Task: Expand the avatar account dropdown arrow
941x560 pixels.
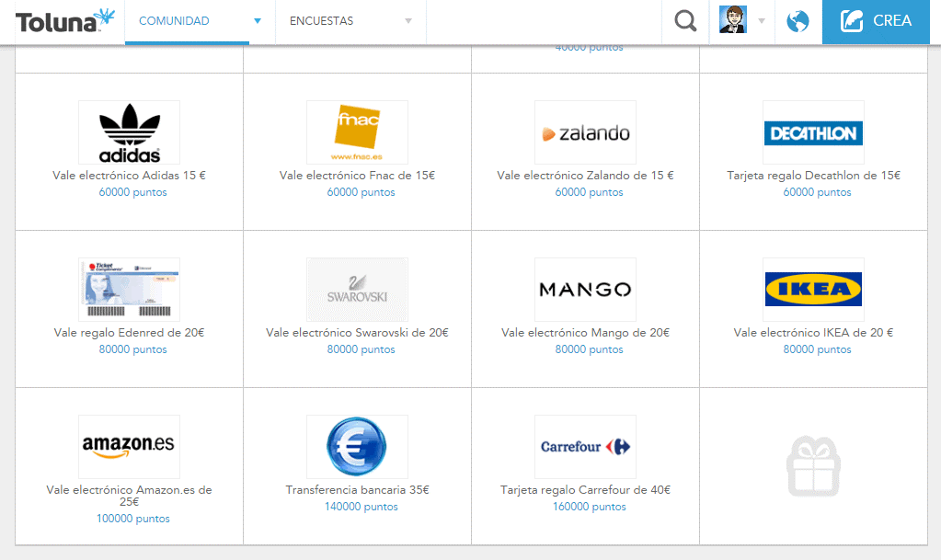Action: [762, 21]
